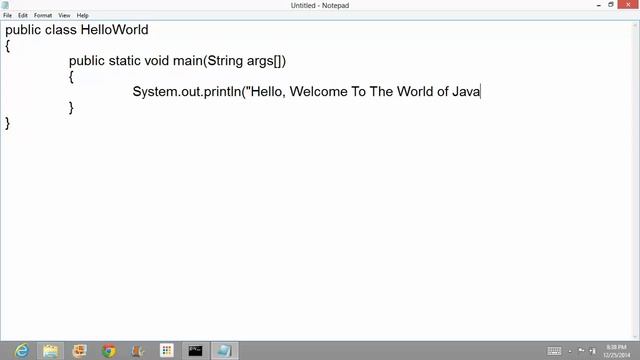
Task: Open the File menu
Action: (7, 15)
